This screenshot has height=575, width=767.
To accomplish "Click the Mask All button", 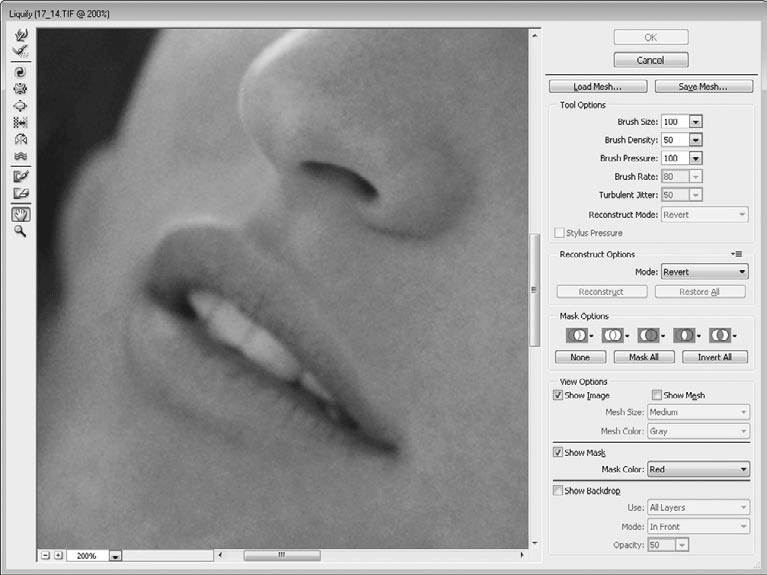I will click(x=644, y=357).
